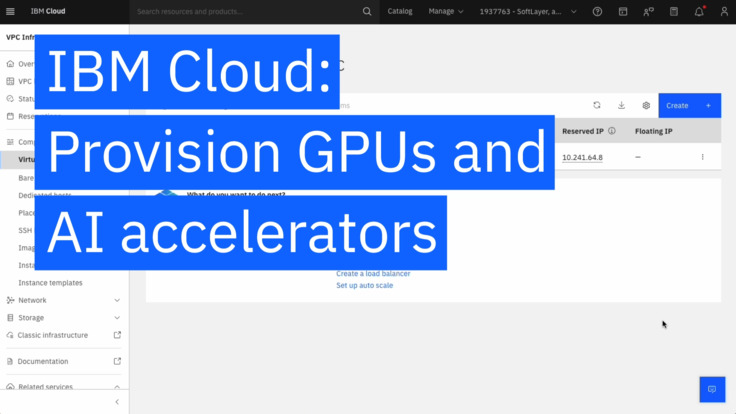This screenshot has width=736, height=414.
Task: Click the Set up auto scale link
Action: coord(365,285)
